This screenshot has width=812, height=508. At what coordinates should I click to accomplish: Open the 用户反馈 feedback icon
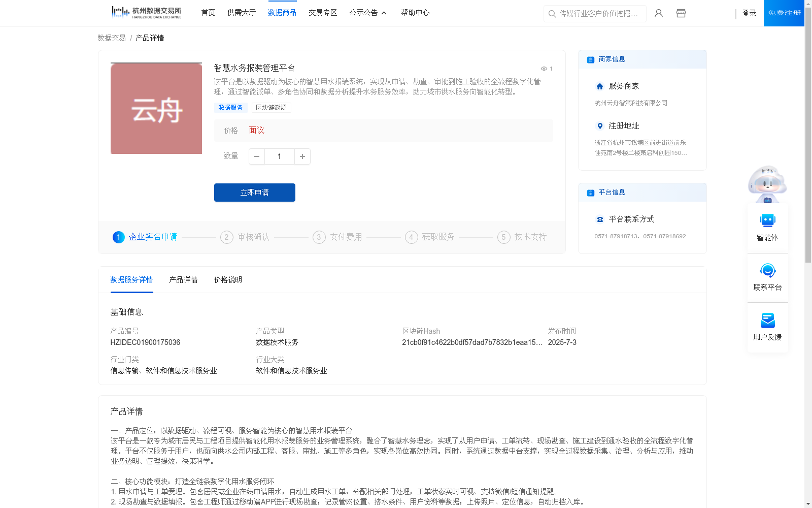click(x=767, y=320)
